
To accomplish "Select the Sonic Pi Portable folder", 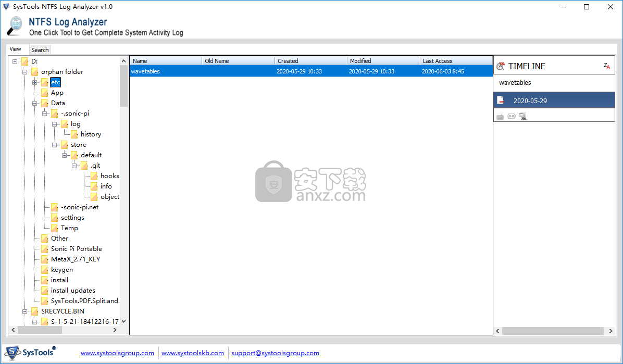I will click(x=76, y=249).
